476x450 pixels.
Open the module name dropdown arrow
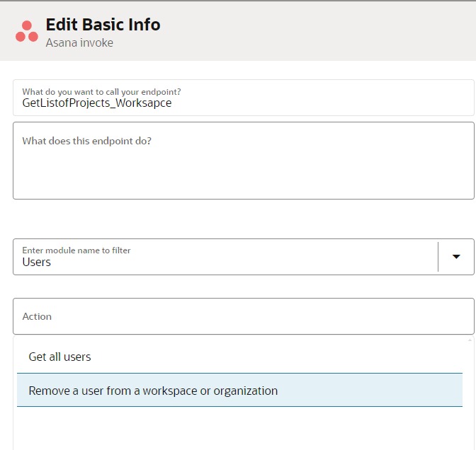(456, 256)
